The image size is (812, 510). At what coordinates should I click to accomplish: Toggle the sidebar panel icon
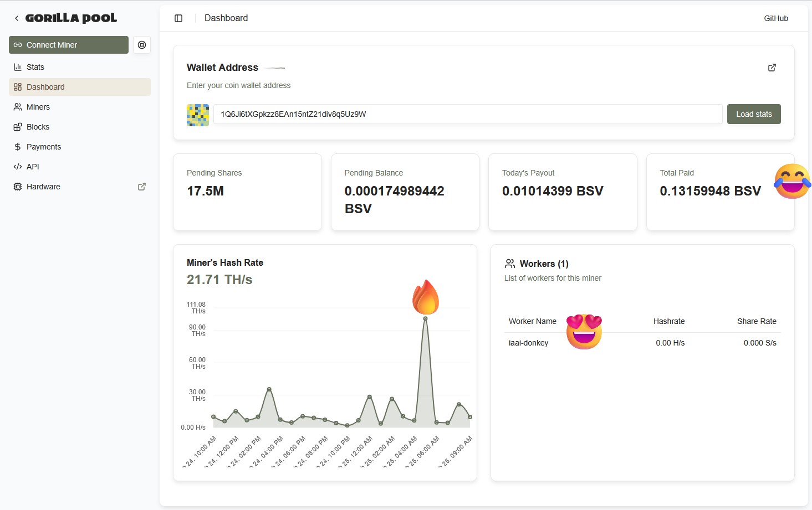(178, 18)
